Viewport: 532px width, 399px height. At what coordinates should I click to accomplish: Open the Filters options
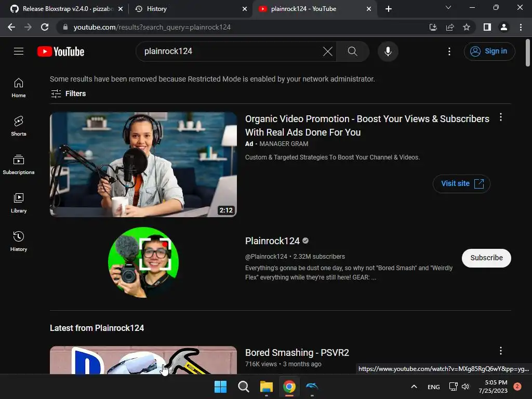click(68, 94)
